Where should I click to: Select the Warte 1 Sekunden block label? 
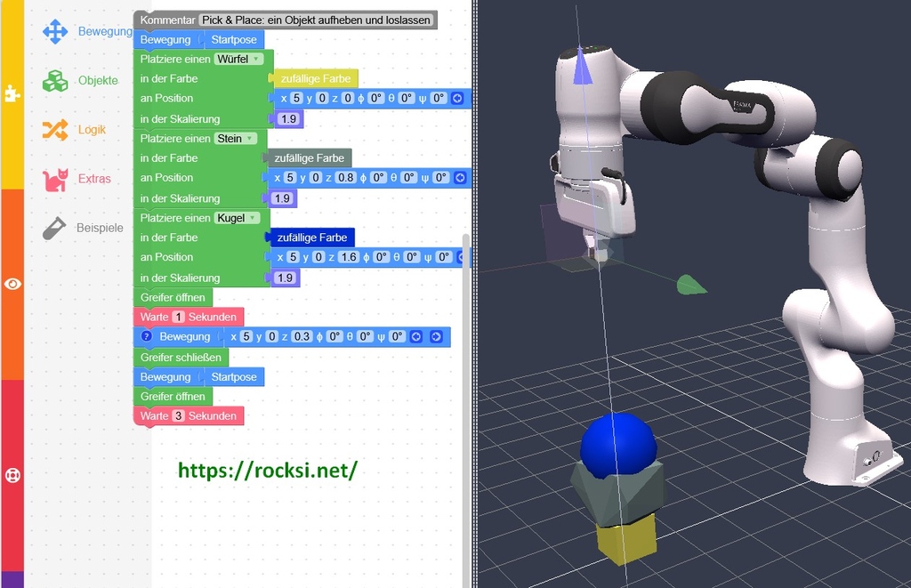click(189, 317)
